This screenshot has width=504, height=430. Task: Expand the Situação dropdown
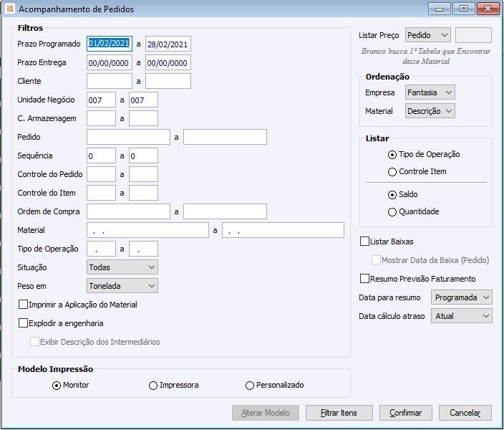[122, 267]
